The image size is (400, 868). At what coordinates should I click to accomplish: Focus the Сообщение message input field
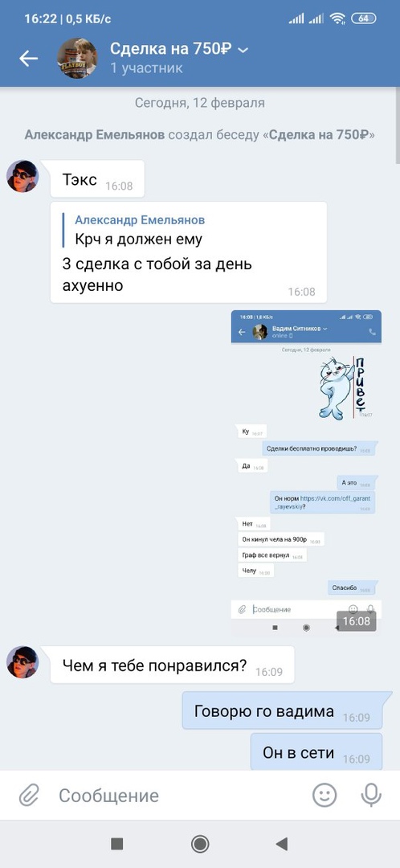(x=177, y=796)
